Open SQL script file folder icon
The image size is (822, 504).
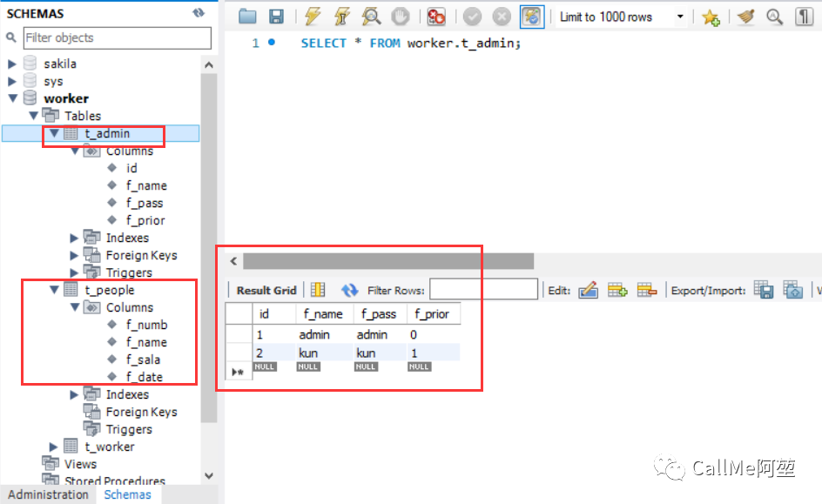tap(247, 17)
